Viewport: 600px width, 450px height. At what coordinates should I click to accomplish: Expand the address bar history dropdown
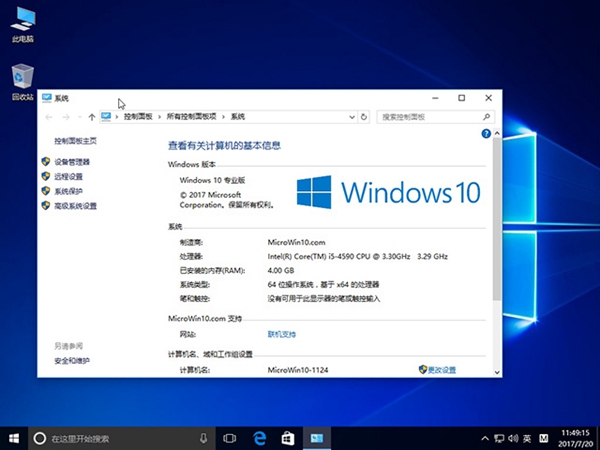tap(355, 117)
